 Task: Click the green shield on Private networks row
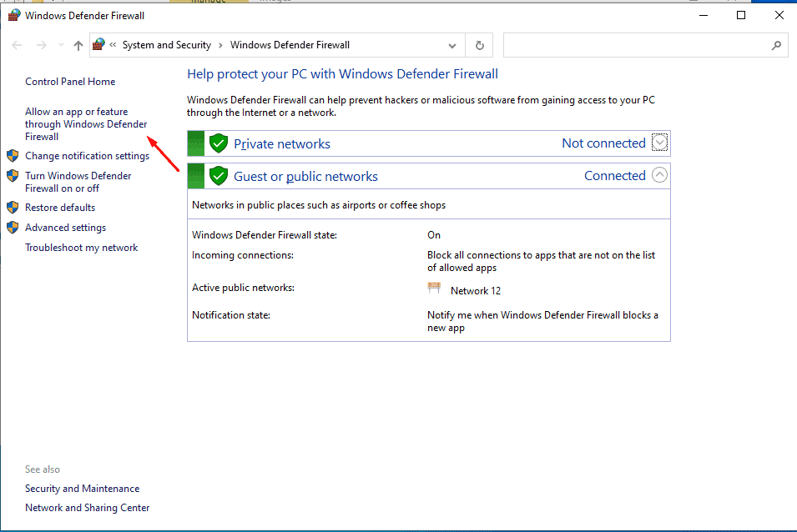(218, 143)
